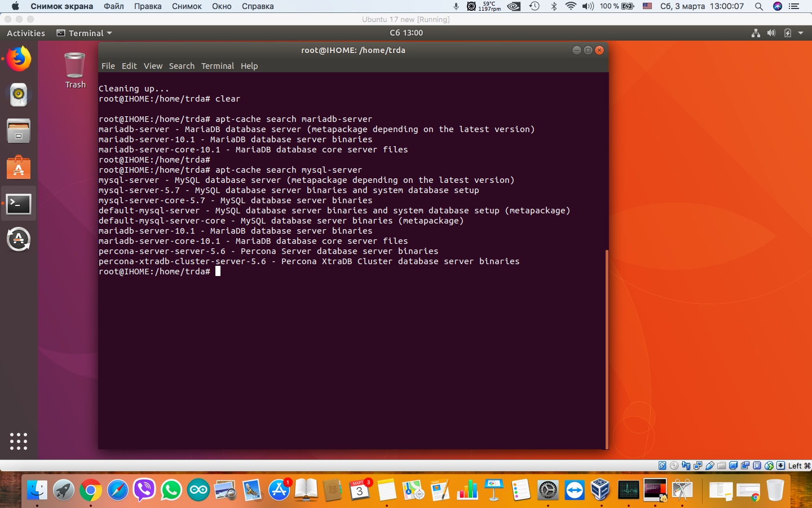The height and width of the screenshot is (508, 812).
Task: Open Ubuntu Software from the dock
Action: pos(19,168)
